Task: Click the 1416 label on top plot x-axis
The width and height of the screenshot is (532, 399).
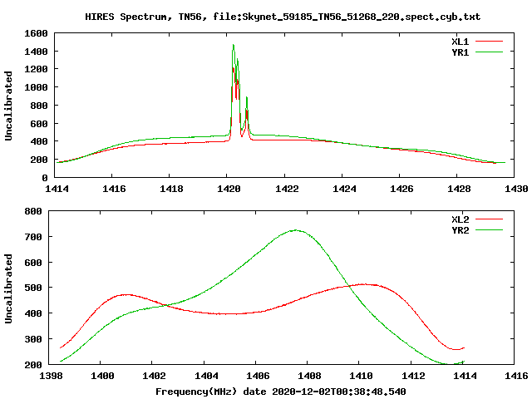Action: tap(114, 189)
